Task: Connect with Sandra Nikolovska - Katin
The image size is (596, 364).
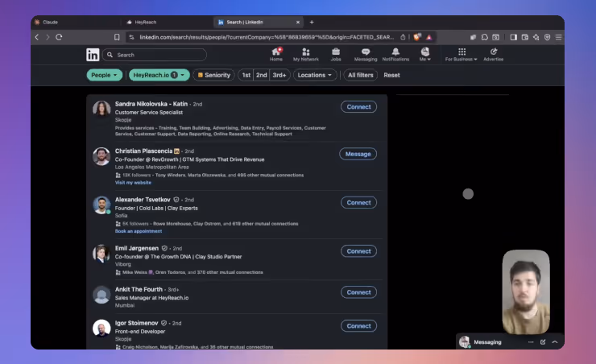Action: click(x=358, y=107)
